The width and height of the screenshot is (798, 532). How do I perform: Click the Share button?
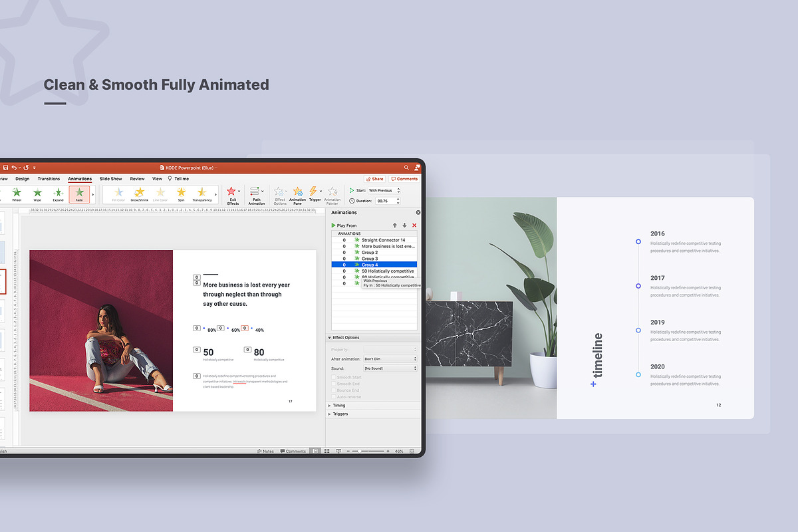374,179
